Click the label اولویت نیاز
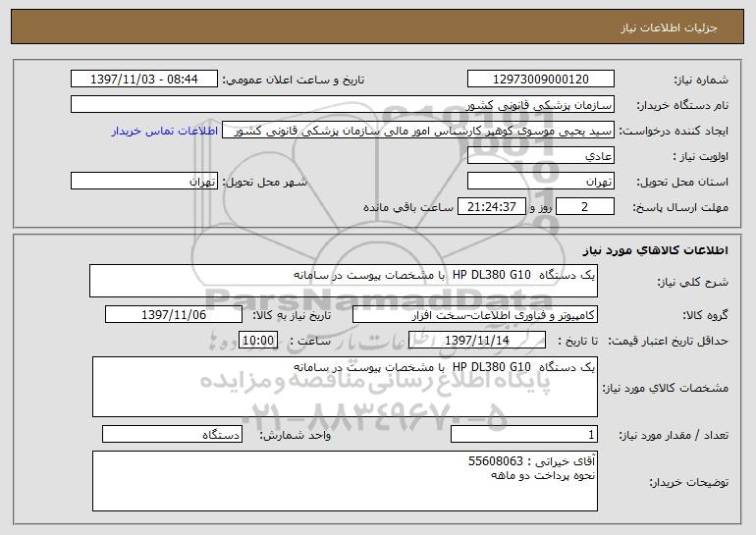This screenshot has height=535, width=756. tap(701, 157)
